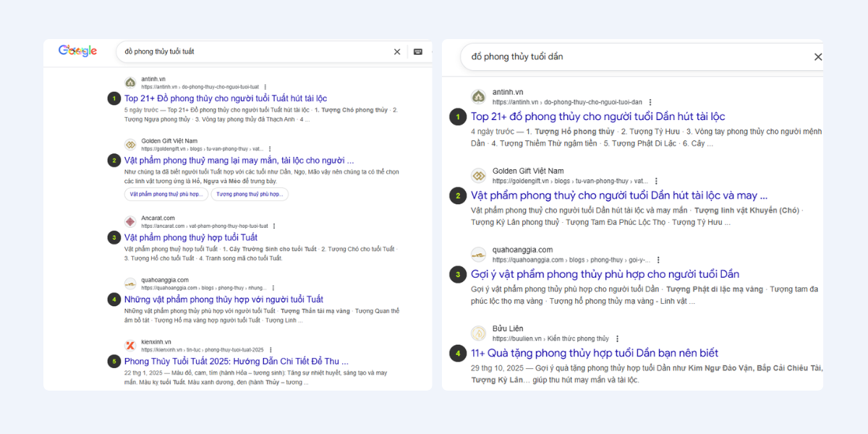
Task: Open 'Phong Thủy Tuổi Tuất 2025' result
Action: tap(237, 361)
